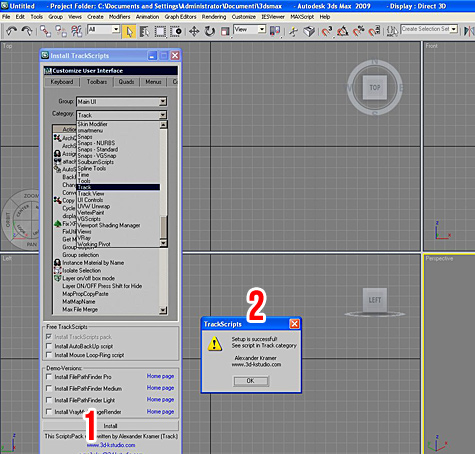The width and height of the screenshot is (475, 454).
Task: Click the category list scroll-up arrow
Action: pyautogui.click(x=163, y=125)
